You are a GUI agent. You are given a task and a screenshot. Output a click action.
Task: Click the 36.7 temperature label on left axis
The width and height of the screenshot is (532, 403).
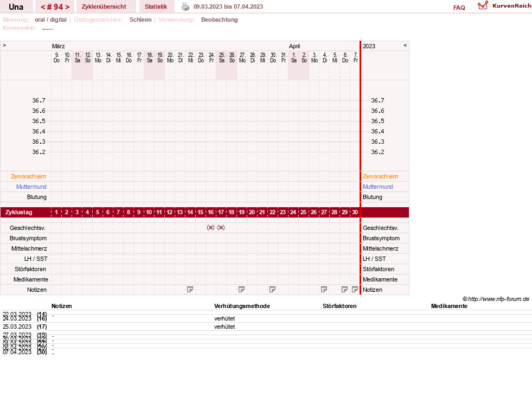click(39, 100)
